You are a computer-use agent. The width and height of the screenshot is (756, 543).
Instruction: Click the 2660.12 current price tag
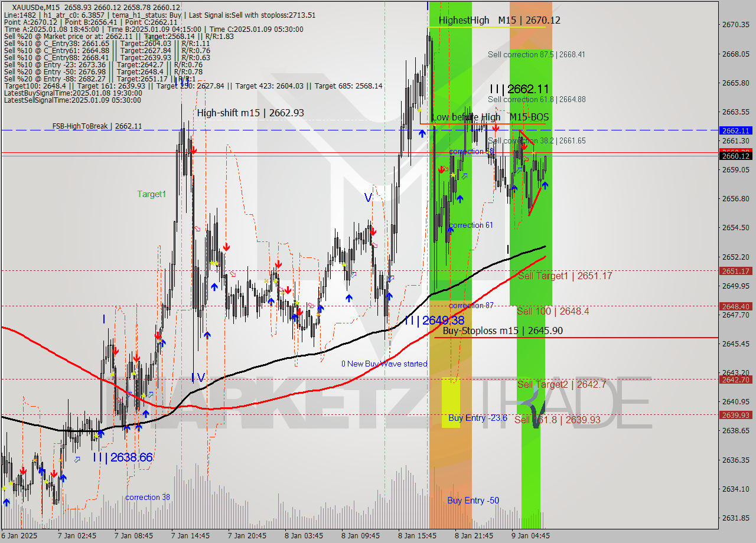(736, 156)
